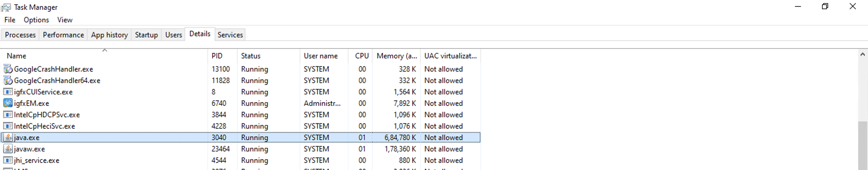The height and width of the screenshot is (170, 868).
Task: Sort processes by the Name column header
Action: (16, 56)
